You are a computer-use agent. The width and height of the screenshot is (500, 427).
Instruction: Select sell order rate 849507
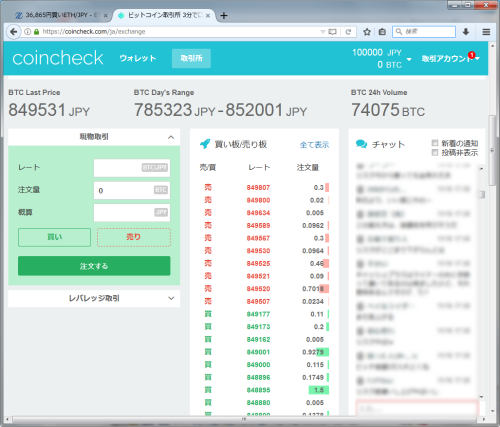click(x=258, y=302)
